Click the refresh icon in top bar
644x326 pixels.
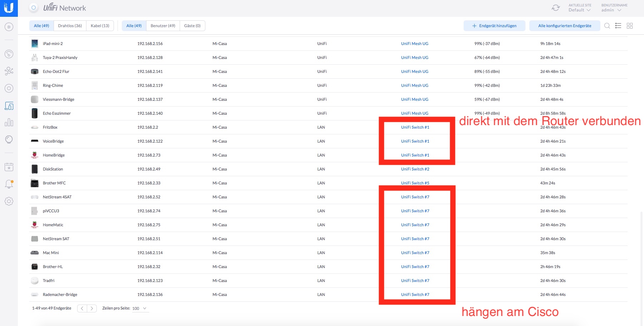555,8
